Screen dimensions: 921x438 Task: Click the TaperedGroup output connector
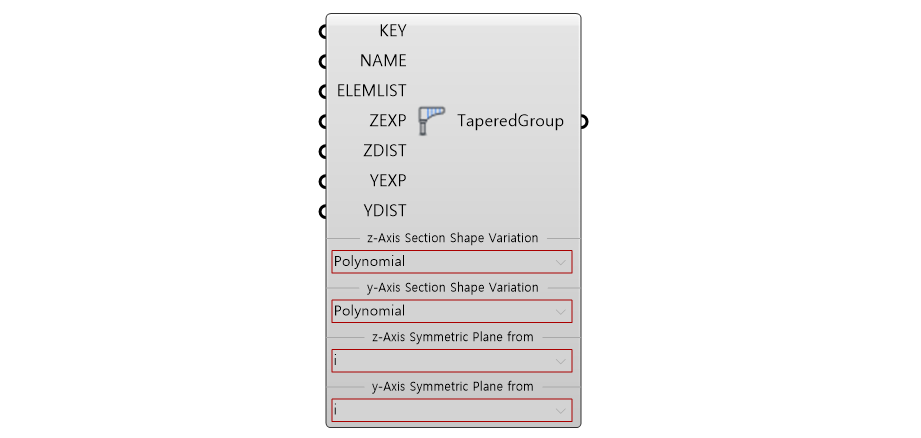click(583, 121)
